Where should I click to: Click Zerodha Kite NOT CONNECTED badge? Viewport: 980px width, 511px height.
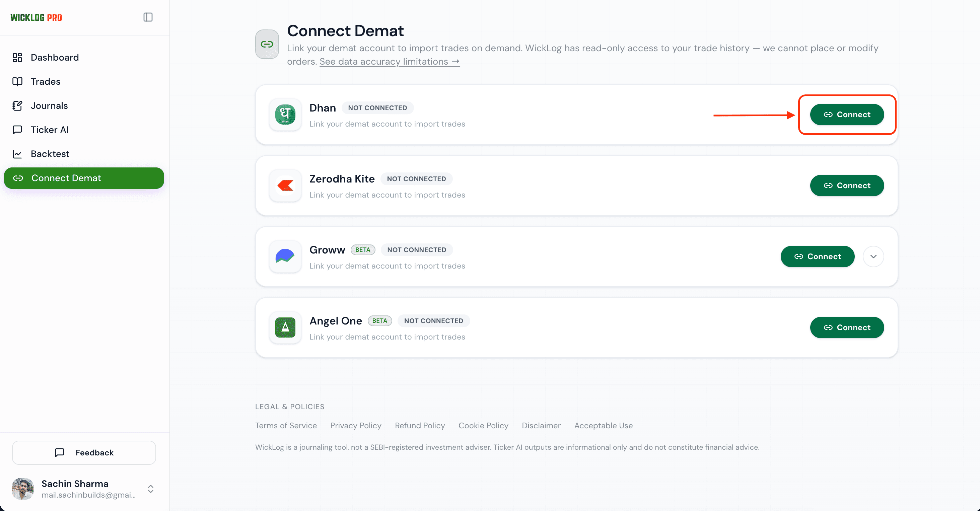point(416,179)
